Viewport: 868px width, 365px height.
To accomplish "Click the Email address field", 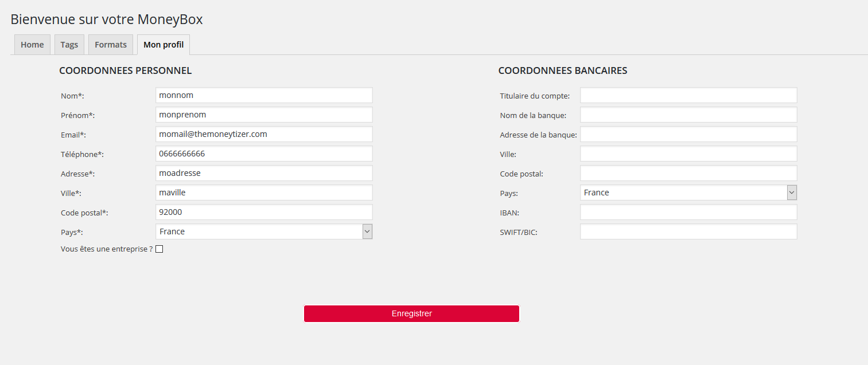I will point(264,134).
